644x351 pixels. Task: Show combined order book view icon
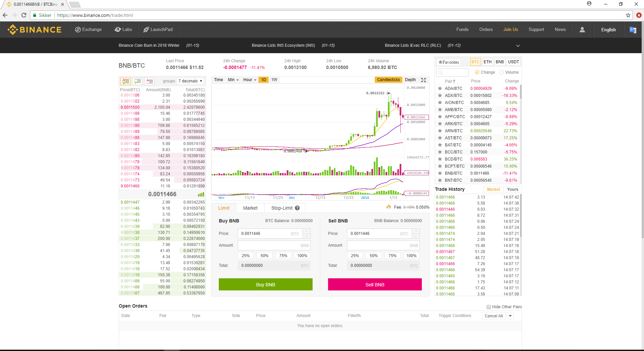coord(125,81)
